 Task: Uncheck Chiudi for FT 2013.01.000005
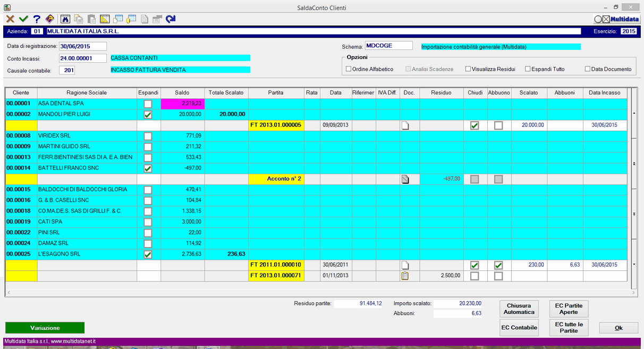pos(474,125)
